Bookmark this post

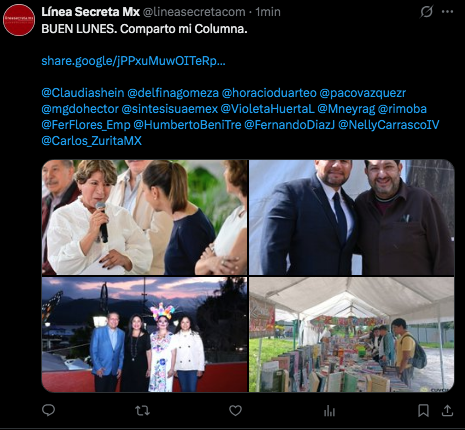[x=423, y=410]
